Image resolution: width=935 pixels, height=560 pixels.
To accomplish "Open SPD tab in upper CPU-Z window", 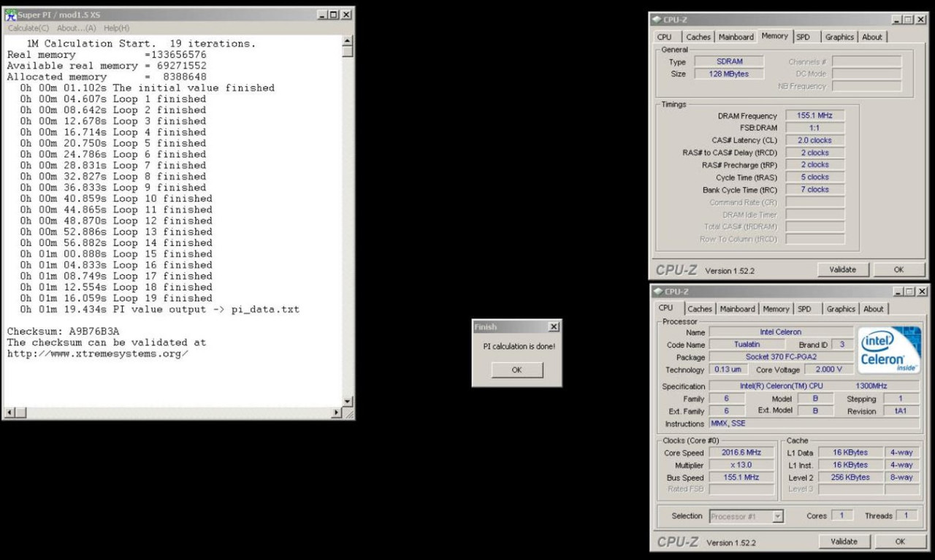I will coord(803,37).
